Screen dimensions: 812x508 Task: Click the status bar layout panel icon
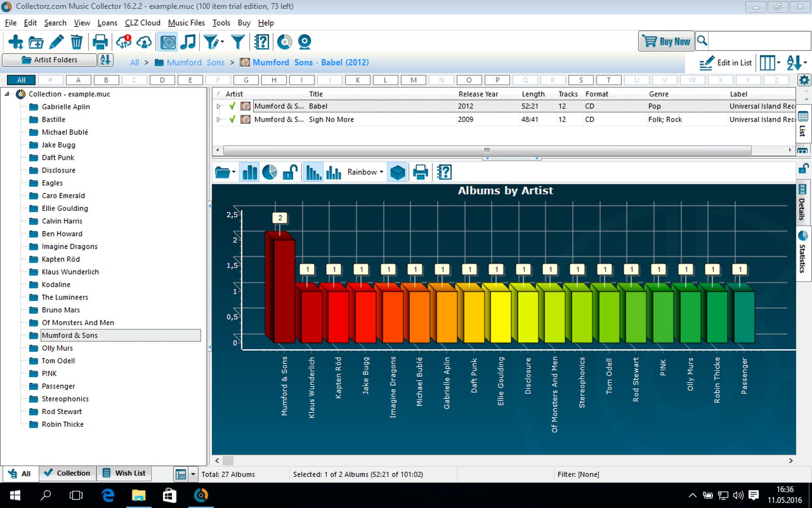[x=180, y=474]
